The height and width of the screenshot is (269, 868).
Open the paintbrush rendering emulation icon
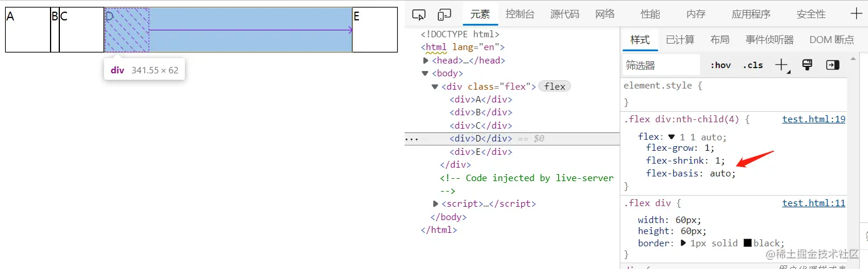[x=807, y=65]
